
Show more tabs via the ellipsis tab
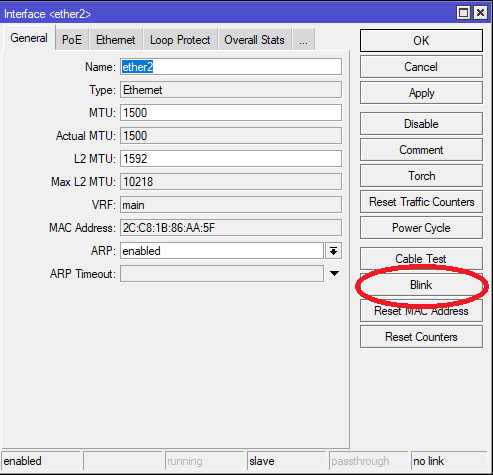click(x=303, y=40)
